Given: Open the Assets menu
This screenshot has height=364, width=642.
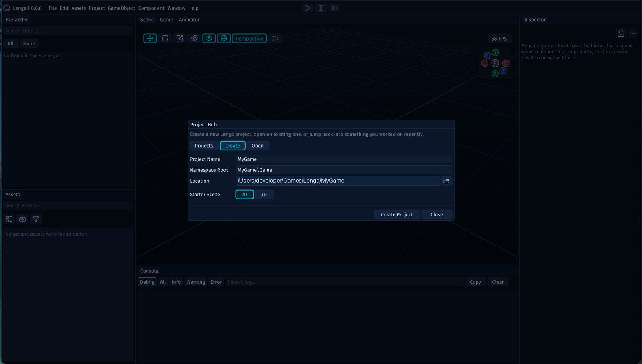Looking at the screenshot, I should coord(79,8).
